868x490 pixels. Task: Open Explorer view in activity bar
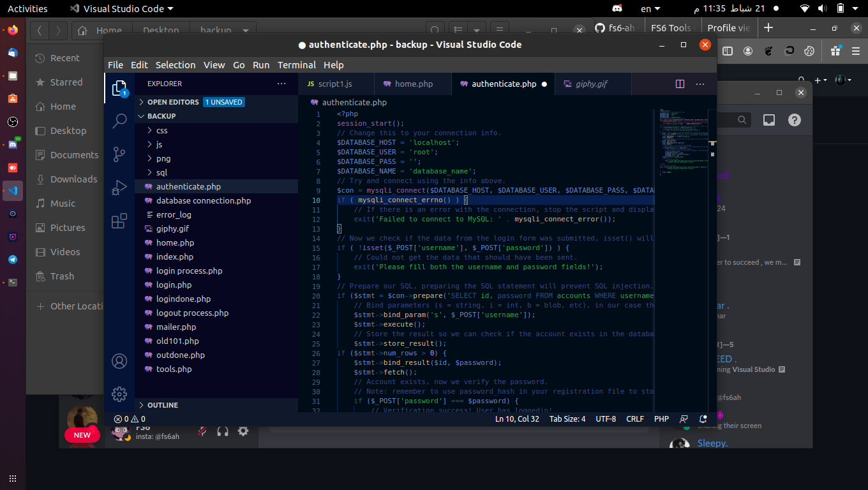[119, 89]
